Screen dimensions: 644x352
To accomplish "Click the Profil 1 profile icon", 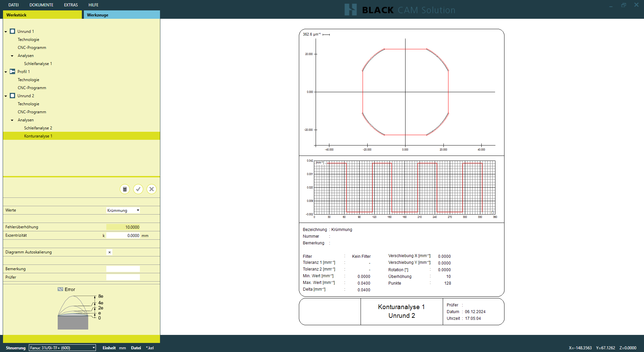I will [x=12, y=71].
